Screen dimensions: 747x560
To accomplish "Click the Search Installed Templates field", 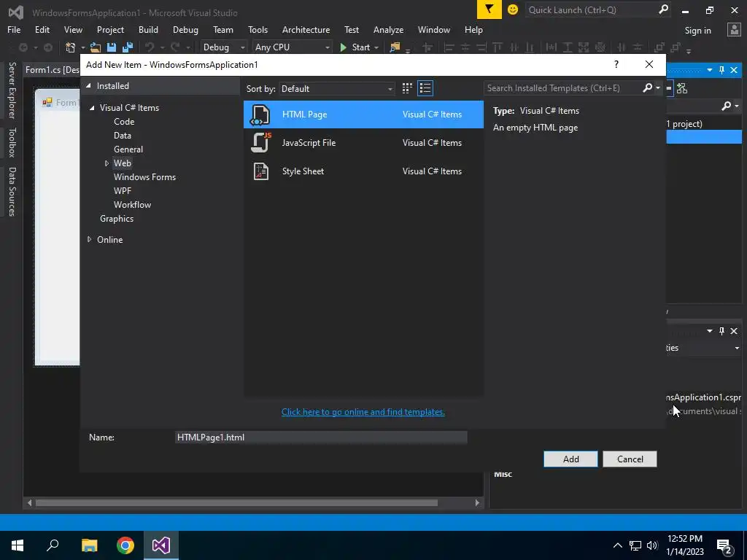I will tap(562, 88).
